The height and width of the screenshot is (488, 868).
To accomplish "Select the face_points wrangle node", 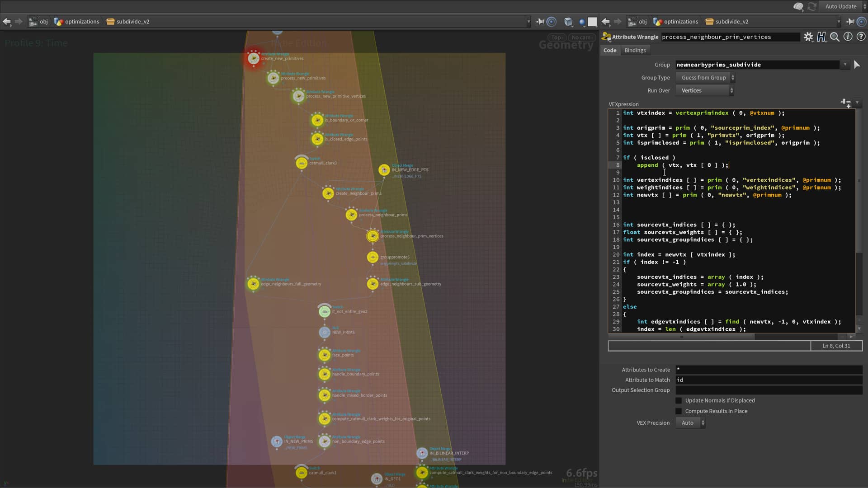I will coord(325,355).
